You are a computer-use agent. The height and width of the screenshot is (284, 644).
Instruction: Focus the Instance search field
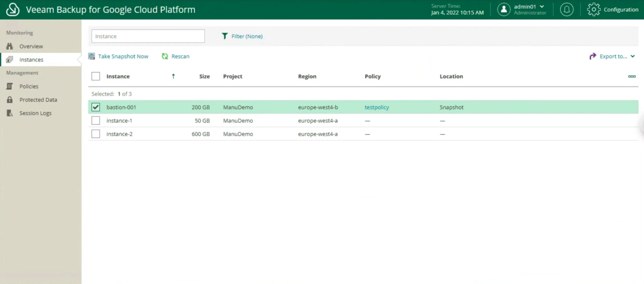pos(148,36)
